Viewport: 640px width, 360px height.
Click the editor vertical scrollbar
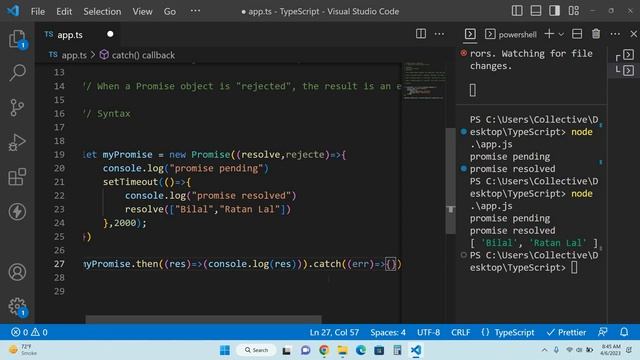(x=451, y=181)
